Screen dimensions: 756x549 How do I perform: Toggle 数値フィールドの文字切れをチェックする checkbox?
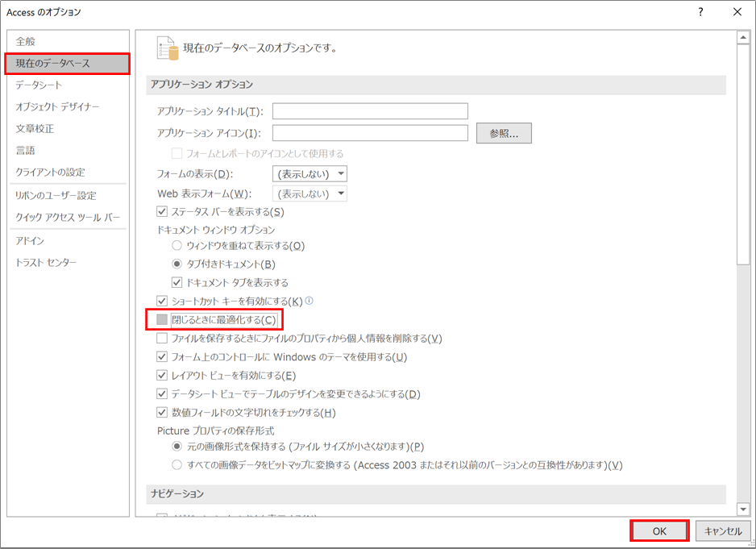(162, 413)
